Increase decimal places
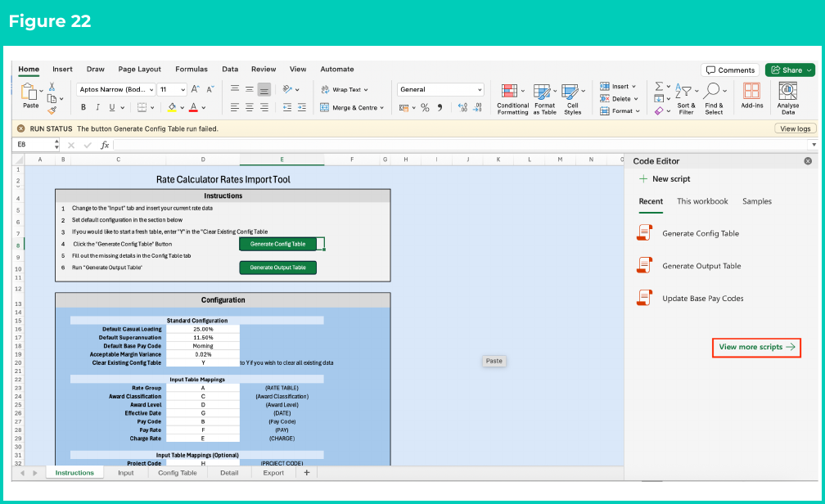825x504 pixels. [x=462, y=108]
